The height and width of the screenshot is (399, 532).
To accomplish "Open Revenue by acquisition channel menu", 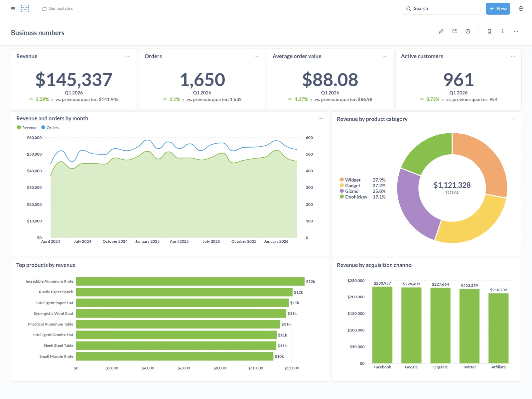I will (513, 265).
